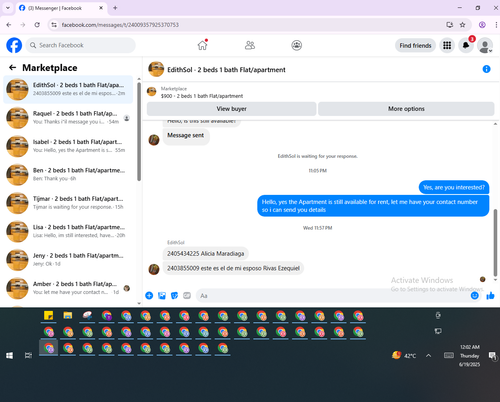Open conversation information panel icon
Screen dimensions: 500x402
click(x=486, y=69)
